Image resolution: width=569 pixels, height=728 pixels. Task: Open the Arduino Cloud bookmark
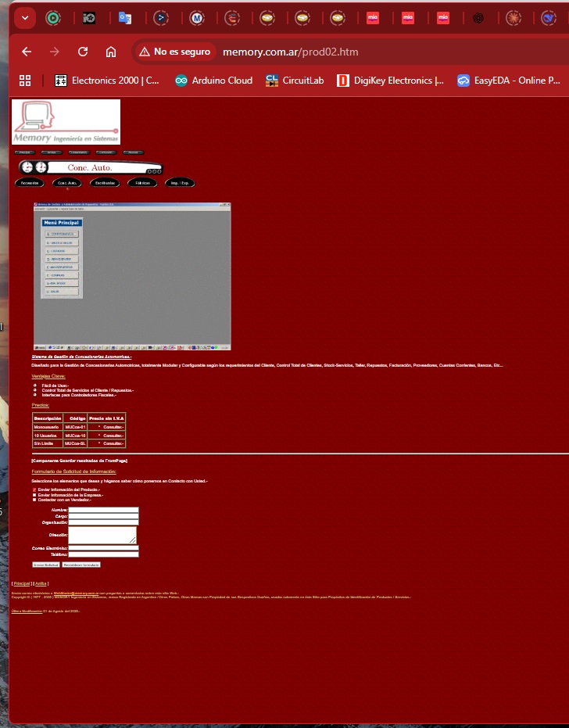point(213,81)
